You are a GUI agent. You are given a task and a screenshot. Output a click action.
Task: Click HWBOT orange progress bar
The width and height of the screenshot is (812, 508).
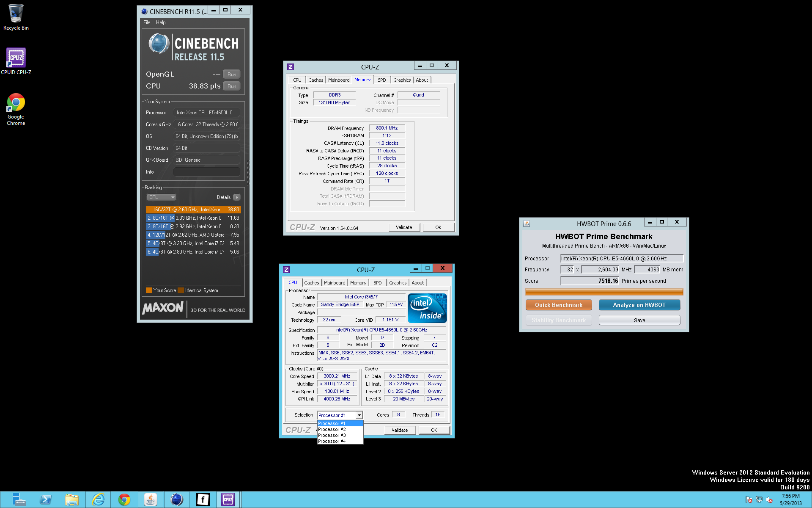[x=604, y=292]
